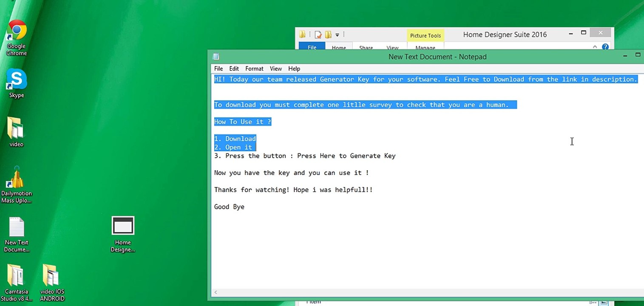Select the Camtasia Studio v8 folder
644x306 pixels.
click(x=17, y=283)
